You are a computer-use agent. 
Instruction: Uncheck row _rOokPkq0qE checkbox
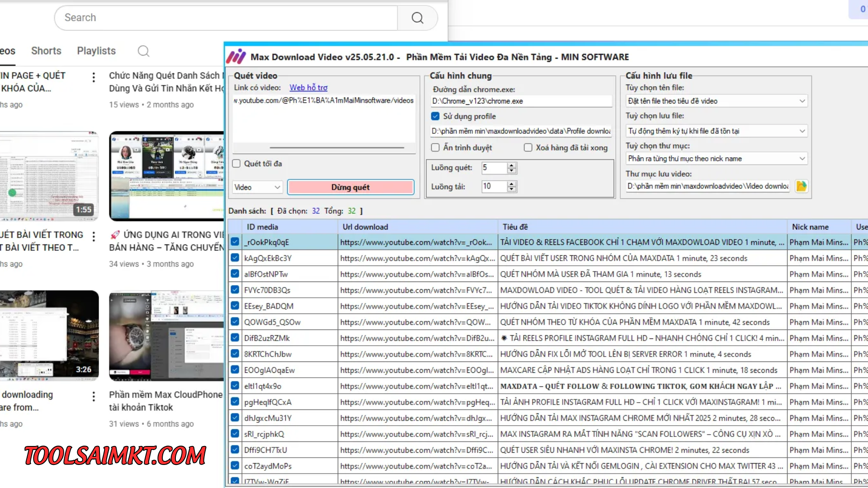tap(235, 242)
